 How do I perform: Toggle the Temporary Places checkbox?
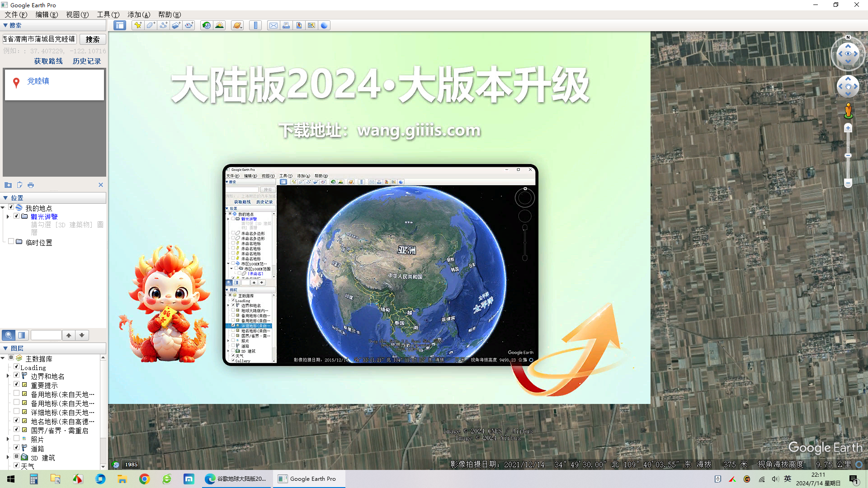point(11,242)
